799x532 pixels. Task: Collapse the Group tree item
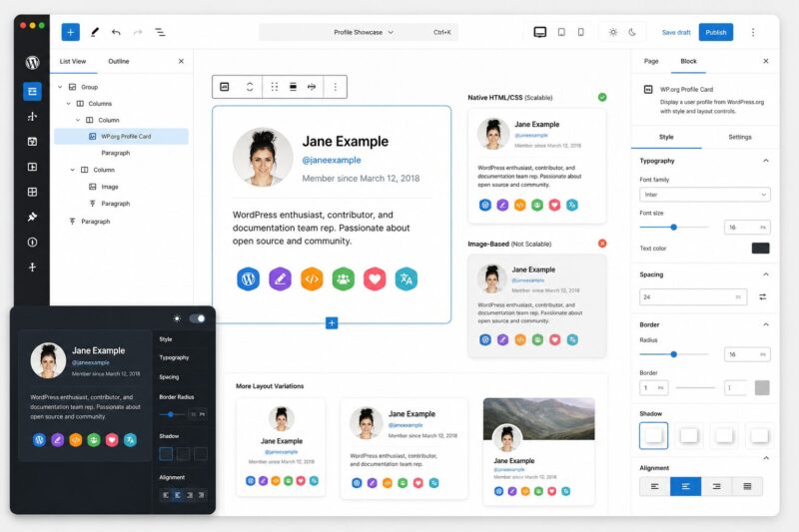point(60,87)
